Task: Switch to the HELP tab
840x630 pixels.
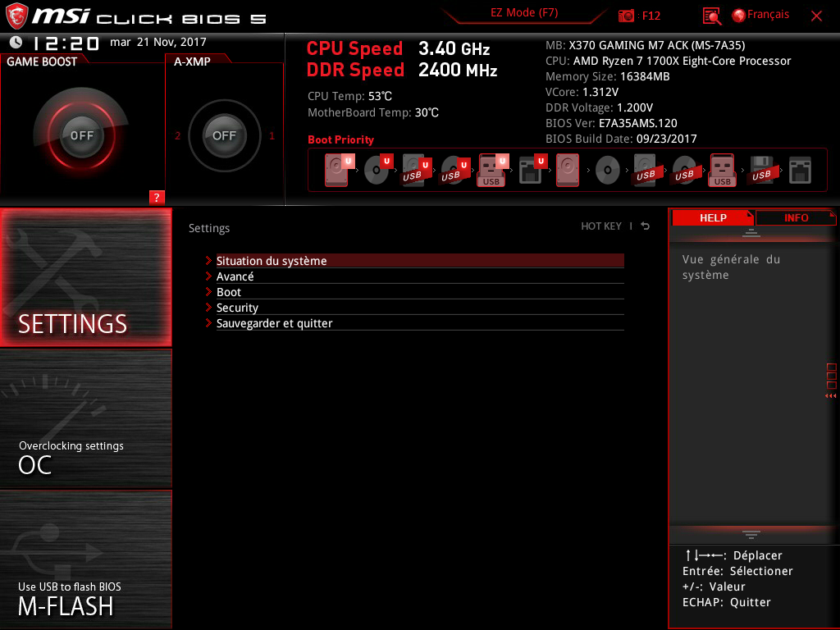Action: pyautogui.click(x=713, y=218)
